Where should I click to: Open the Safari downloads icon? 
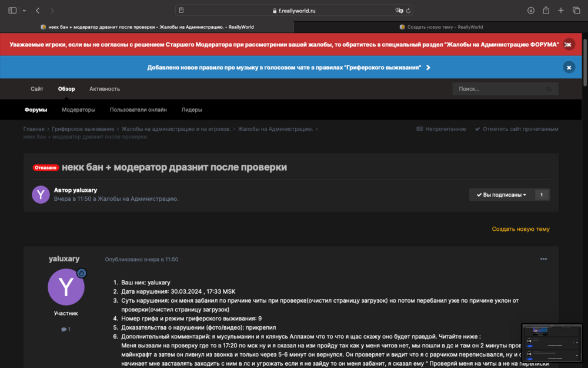[530, 11]
